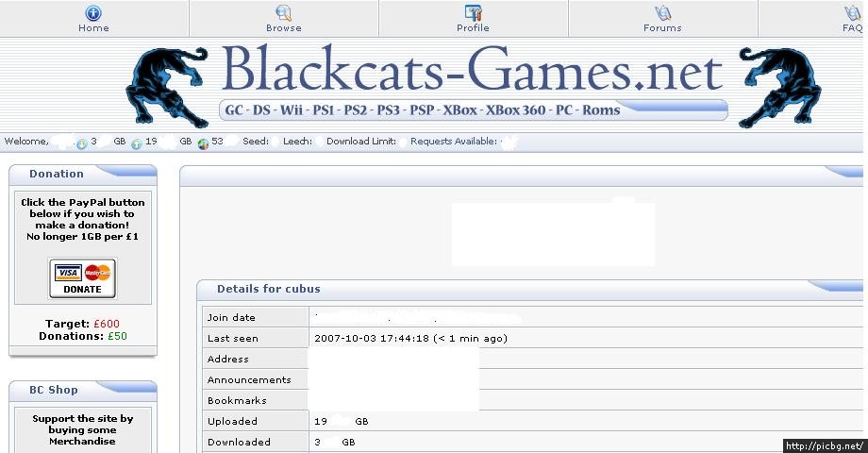Click the 'Bookmarks' row label
Screen dimensions: 868x453
coord(237,400)
